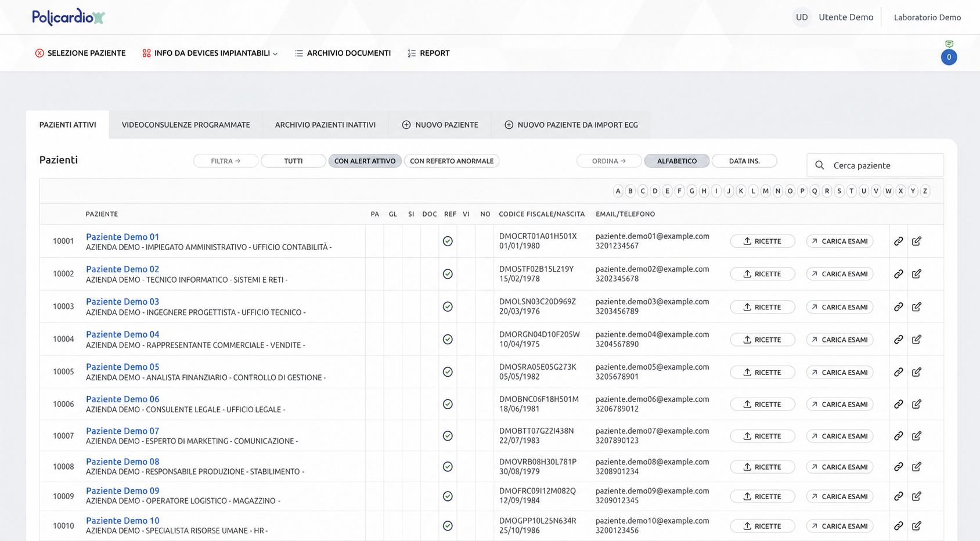Image resolution: width=980 pixels, height=541 pixels.
Task: Sort patients by DATA INS.
Action: pos(744,161)
